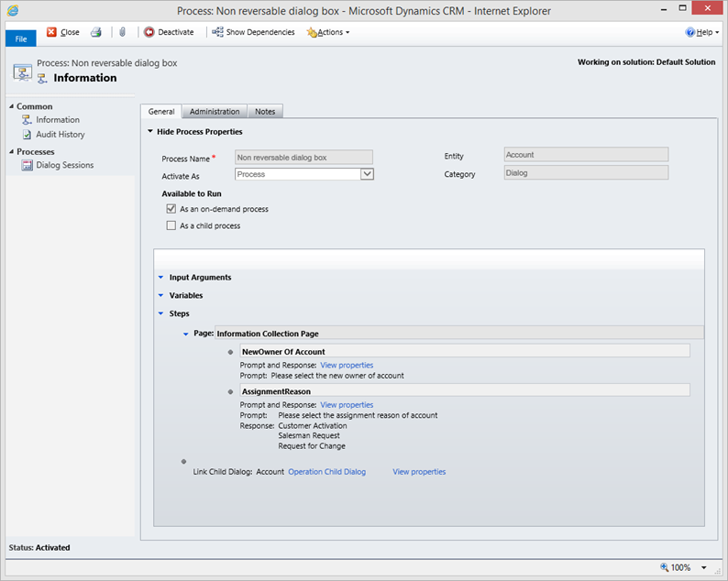This screenshot has width=728, height=581.
Task: Click the Category field showing Dialog
Action: click(587, 172)
